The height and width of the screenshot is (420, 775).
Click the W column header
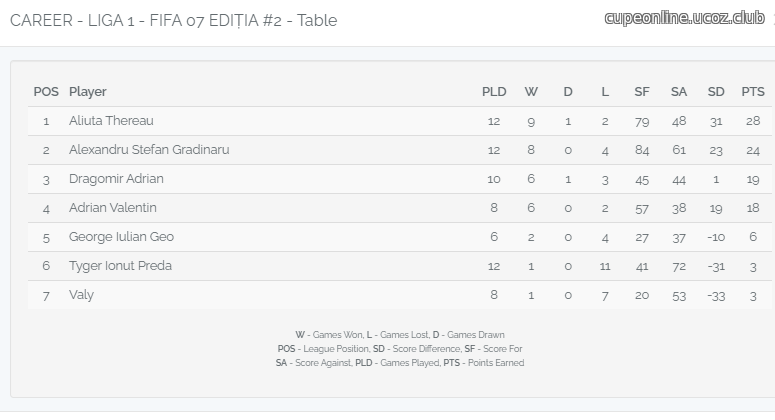click(x=531, y=92)
